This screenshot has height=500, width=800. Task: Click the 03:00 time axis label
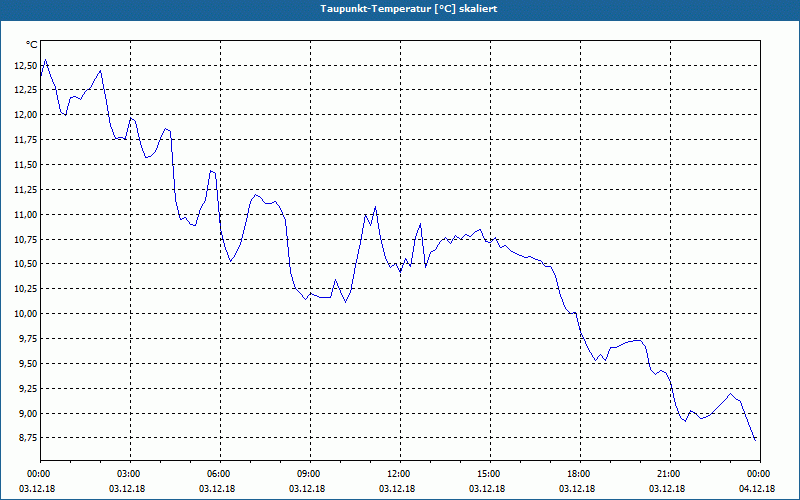click(x=130, y=474)
